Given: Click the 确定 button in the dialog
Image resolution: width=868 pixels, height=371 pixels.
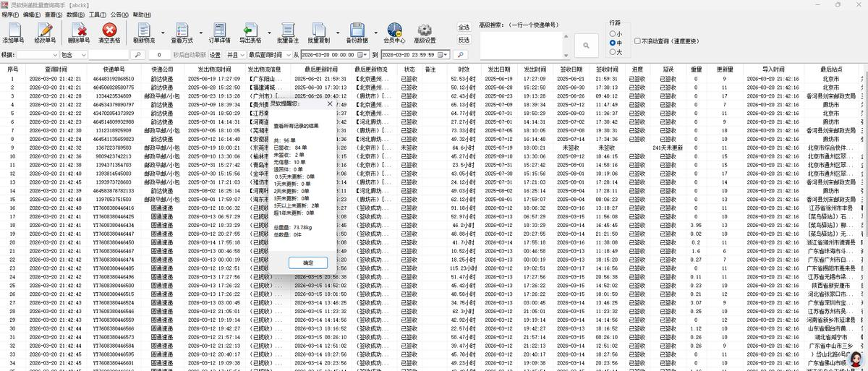Looking at the screenshot, I should tap(308, 263).
